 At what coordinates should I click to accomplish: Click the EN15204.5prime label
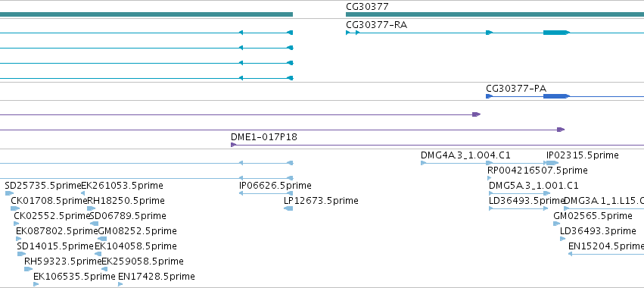click(606, 246)
